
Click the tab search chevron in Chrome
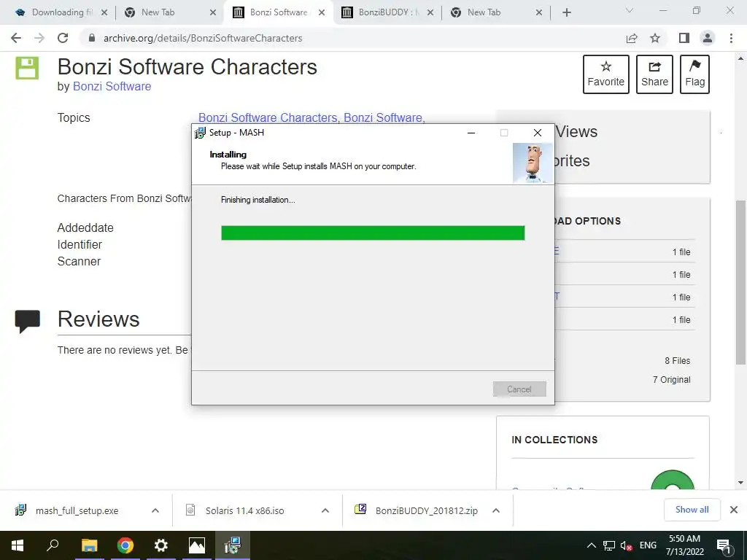point(630,10)
